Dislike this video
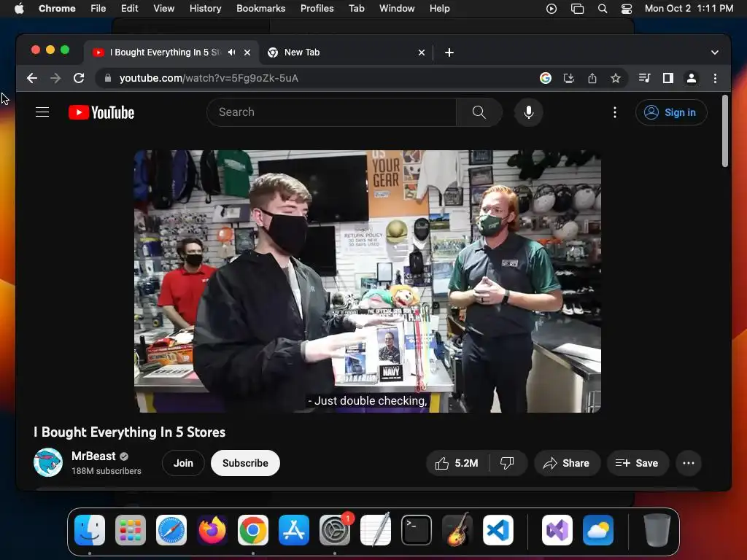Image resolution: width=747 pixels, height=560 pixels. [508, 463]
